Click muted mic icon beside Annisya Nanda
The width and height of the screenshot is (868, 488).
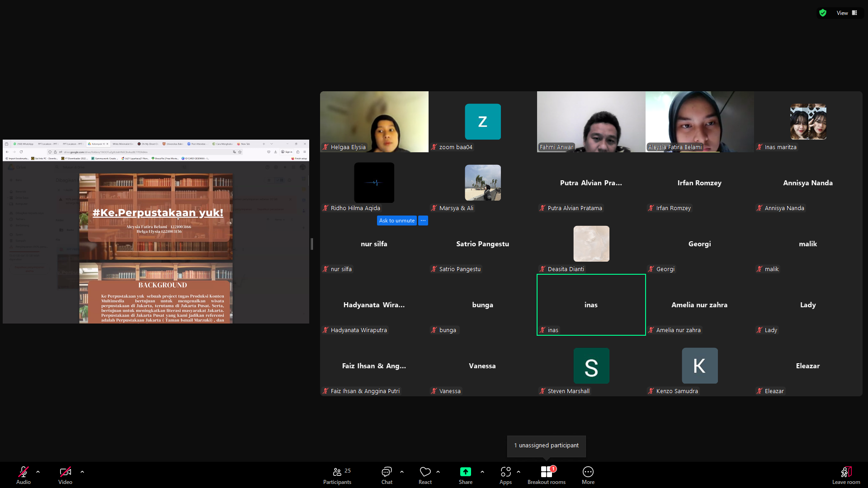[759, 208]
